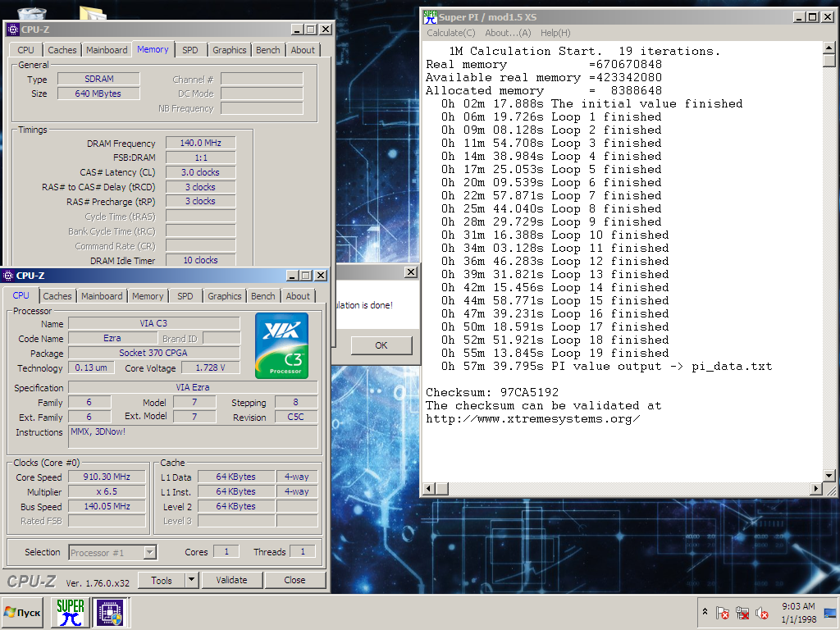Select Graphics tab in back CPU-Z window
The height and width of the screenshot is (630, 840).
click(x=230, y=50)
